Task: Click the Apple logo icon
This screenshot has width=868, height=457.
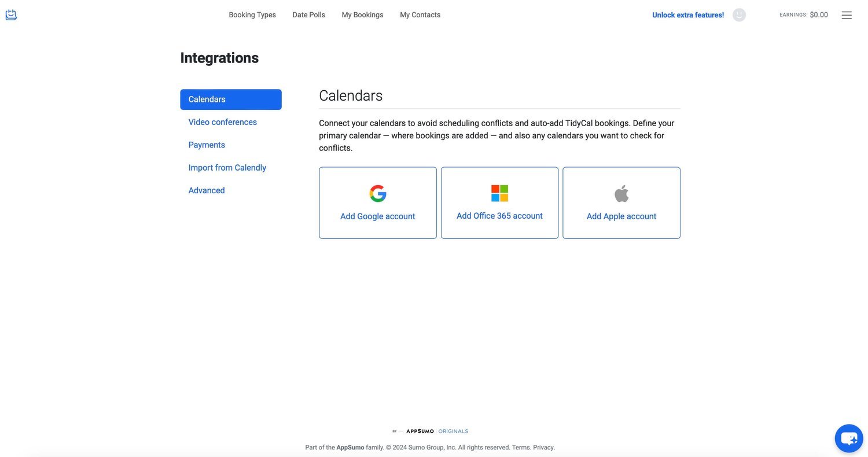Action: coord(621,194)
